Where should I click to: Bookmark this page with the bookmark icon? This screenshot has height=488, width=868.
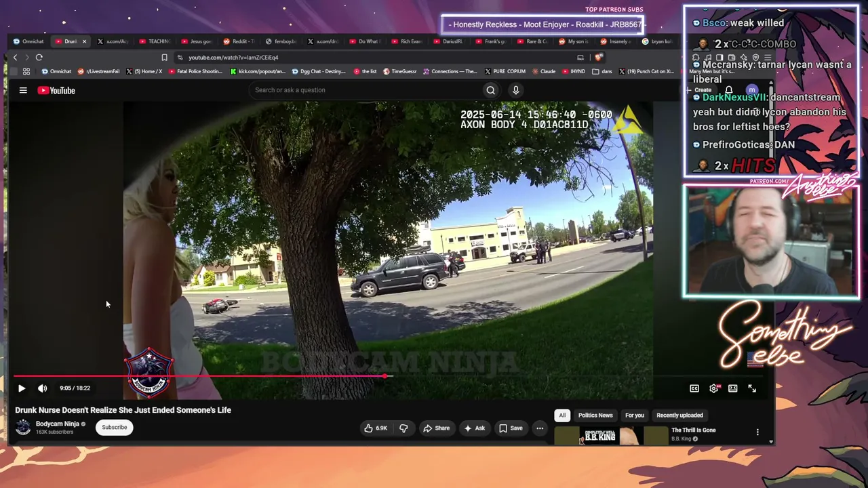click(x=164, y=58)
